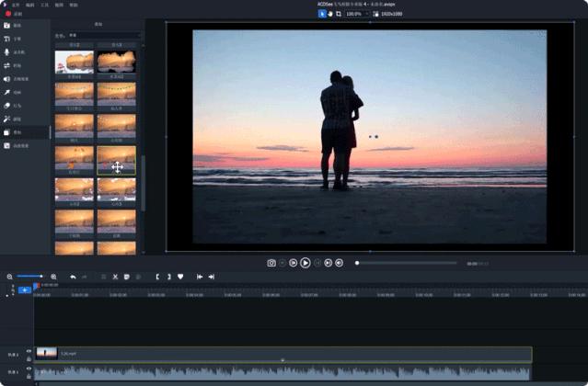Screen dimensions: 588x386
Task: Click the blue add track button
Action: coord(24,289)
